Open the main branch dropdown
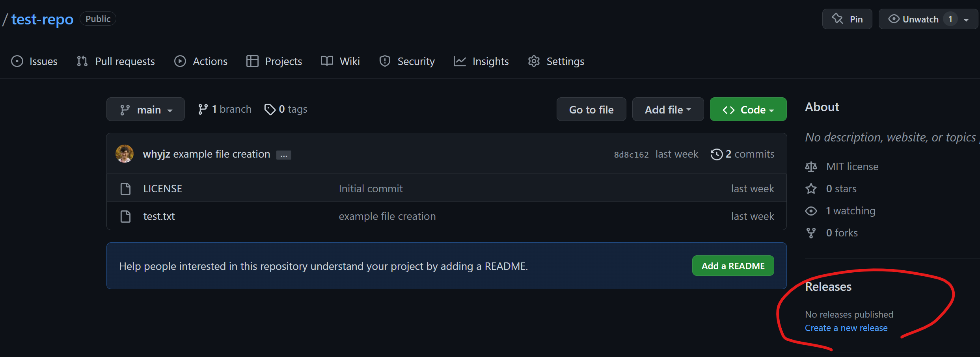This screenshot has width=980, height=357. [145, 110]
